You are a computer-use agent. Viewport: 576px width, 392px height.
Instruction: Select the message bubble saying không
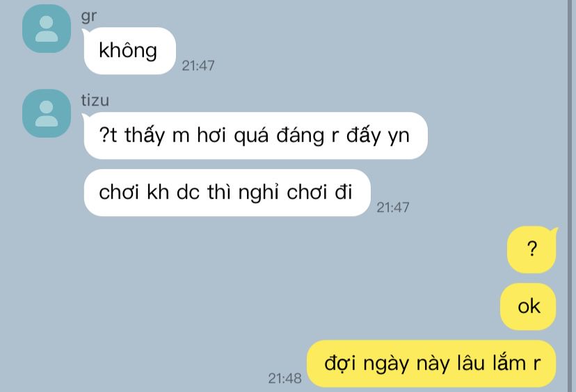pyautogui.click(x=129, y=51)
